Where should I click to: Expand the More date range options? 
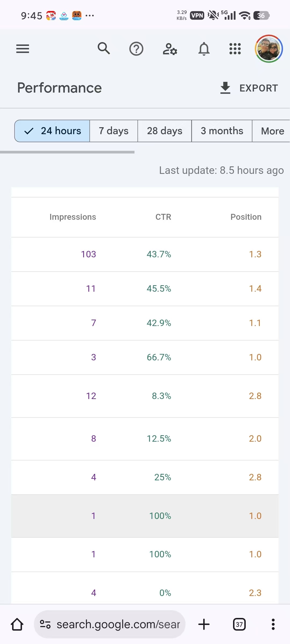272,131
